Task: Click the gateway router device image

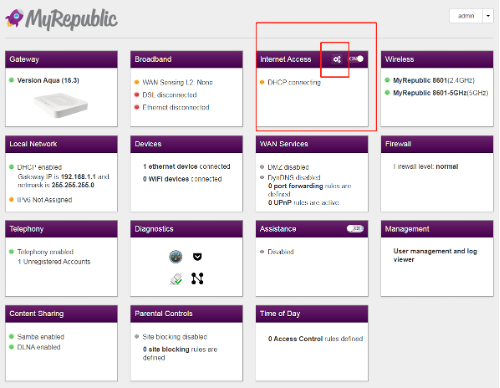Action: [x=61, y=105]
